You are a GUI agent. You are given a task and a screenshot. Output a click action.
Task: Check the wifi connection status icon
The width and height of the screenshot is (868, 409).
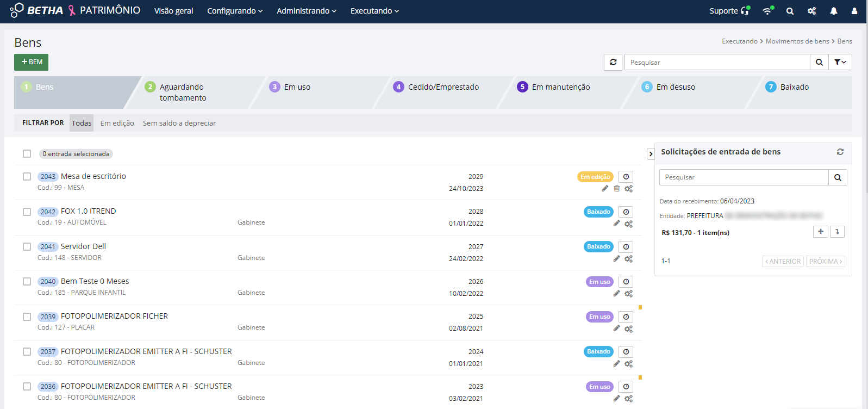tap(767, 11)
